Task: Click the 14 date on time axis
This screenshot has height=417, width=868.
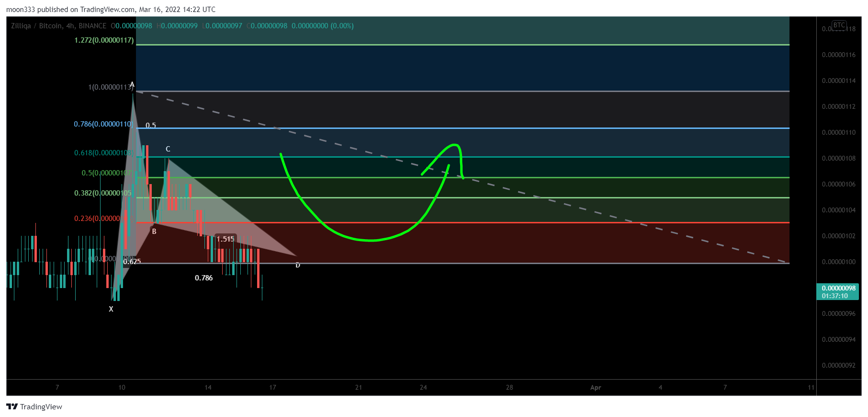Action: point(208,387)
